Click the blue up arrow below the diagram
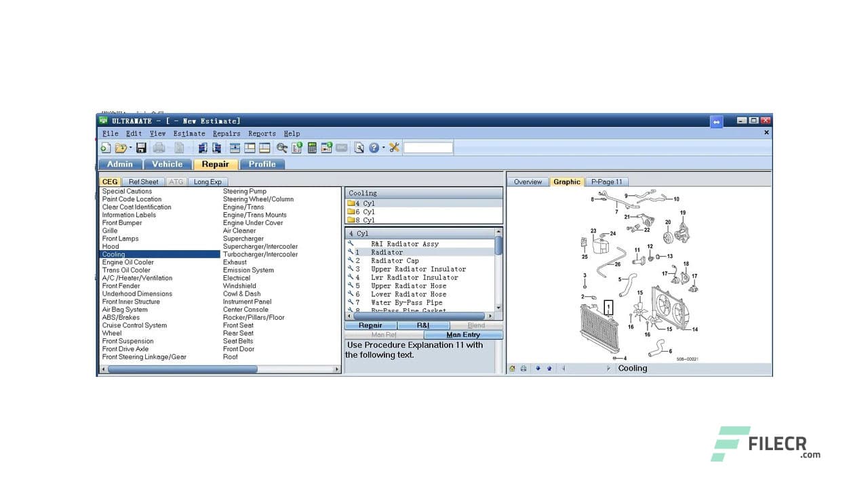 click(x=549, y=369)
